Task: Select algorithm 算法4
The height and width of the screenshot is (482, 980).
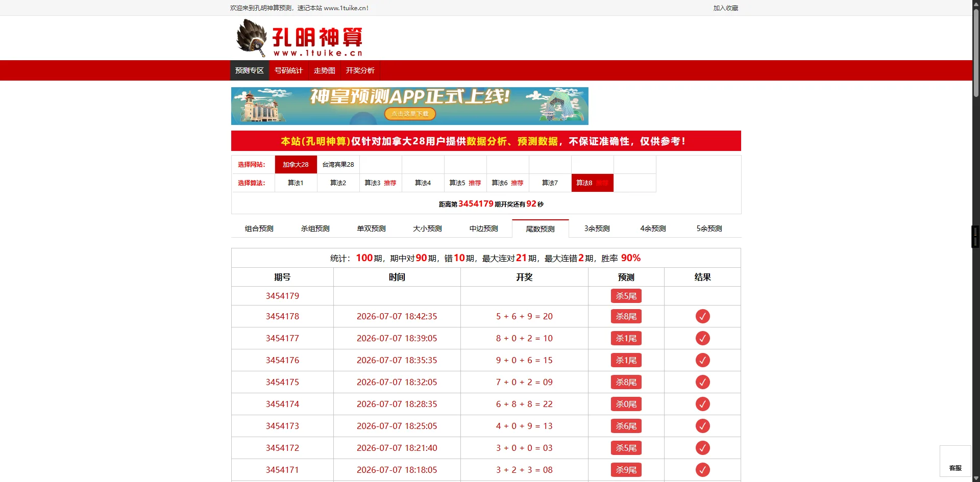Action: coord(423,183)
